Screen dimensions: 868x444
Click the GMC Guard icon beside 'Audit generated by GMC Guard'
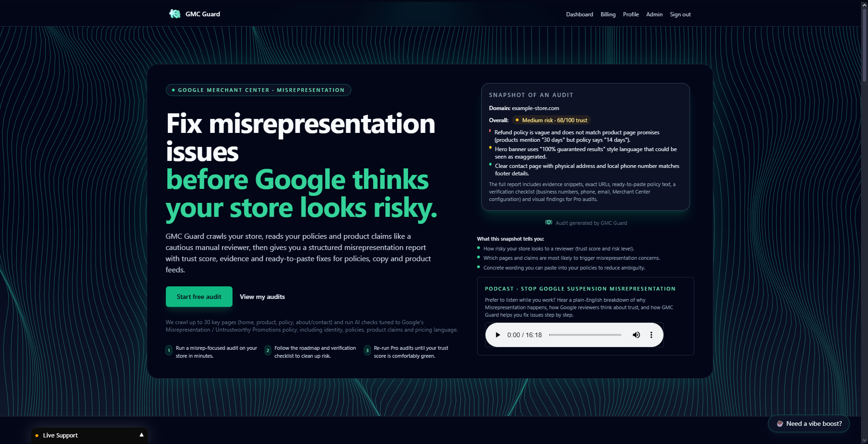tap(548, 223)
